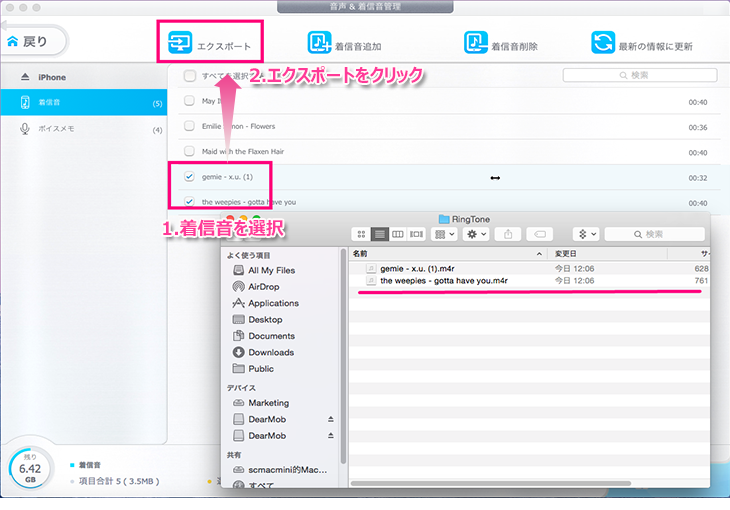The width and height of the screenshot is (730, 510).
Task: Select the voice memos (ボイスメモ) sidebar tab
Action: pyautogui.click(x=83, y=129)
